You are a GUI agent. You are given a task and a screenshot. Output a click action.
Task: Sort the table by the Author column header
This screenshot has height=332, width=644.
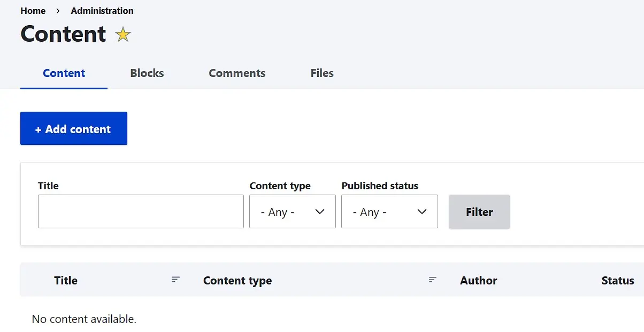478,280
